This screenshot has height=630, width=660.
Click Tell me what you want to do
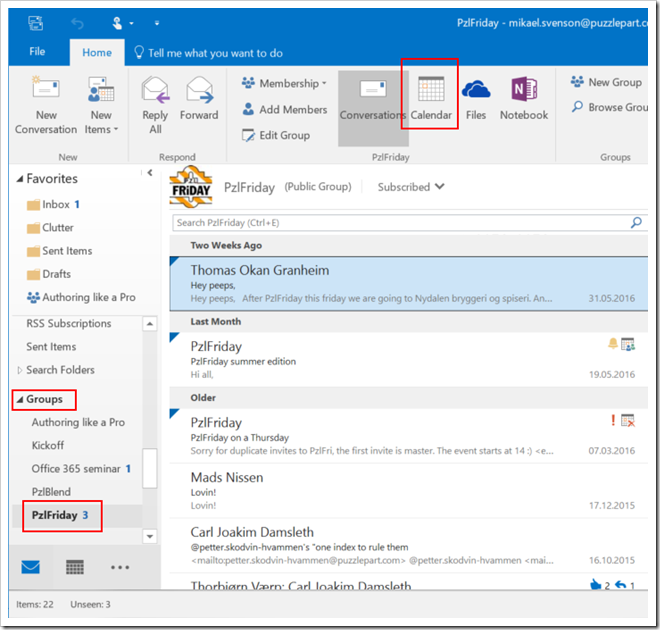(208, 53)
